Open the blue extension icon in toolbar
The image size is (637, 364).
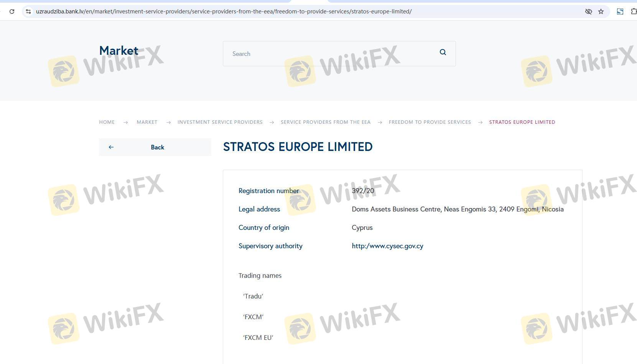click(620, 11)
